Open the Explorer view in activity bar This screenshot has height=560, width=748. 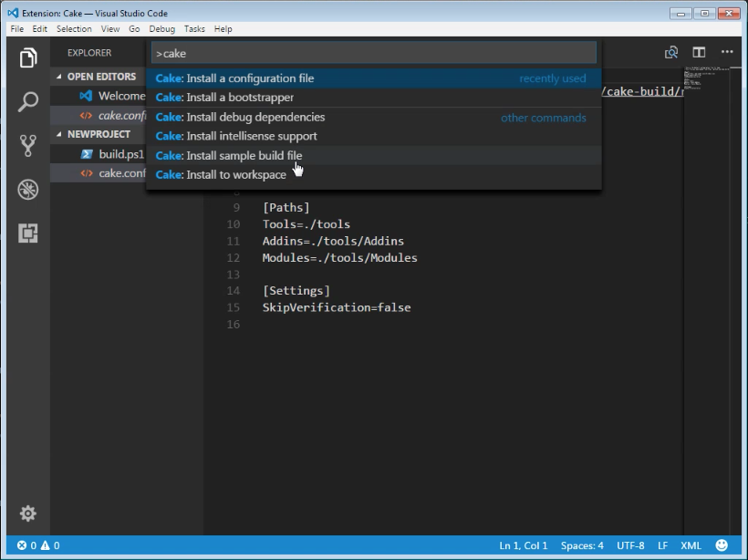tap(28, 57)
